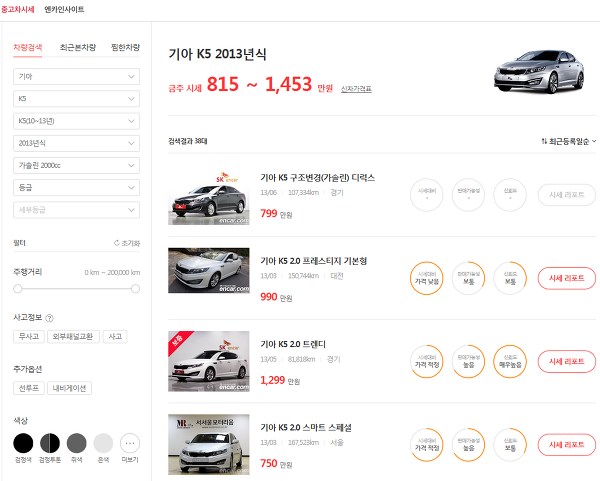
Task: Click 시세 리포트 for the 디럭스 listing
Action: [567, 195]
